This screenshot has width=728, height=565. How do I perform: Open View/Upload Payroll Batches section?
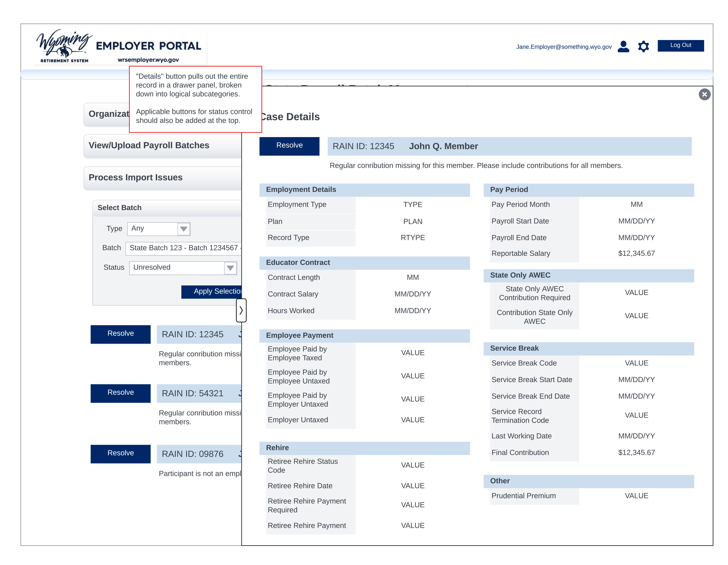[x=163, y=146]
